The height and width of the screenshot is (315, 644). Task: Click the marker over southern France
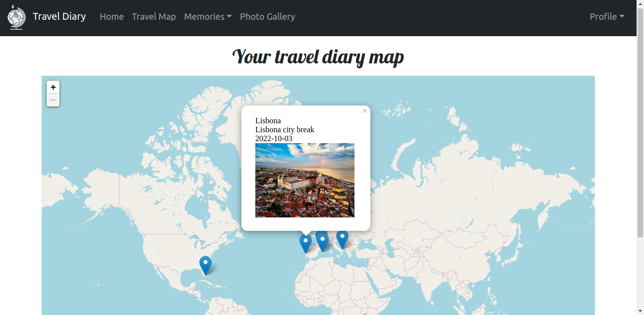(x=322, y=240)
